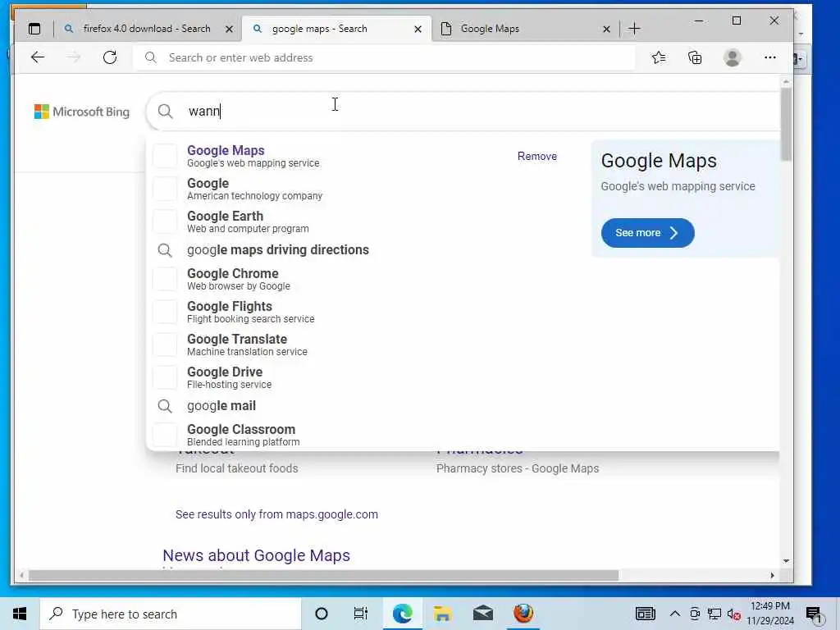
Task: Click the Microsoft Bing logo
Action: click(82, 112)
